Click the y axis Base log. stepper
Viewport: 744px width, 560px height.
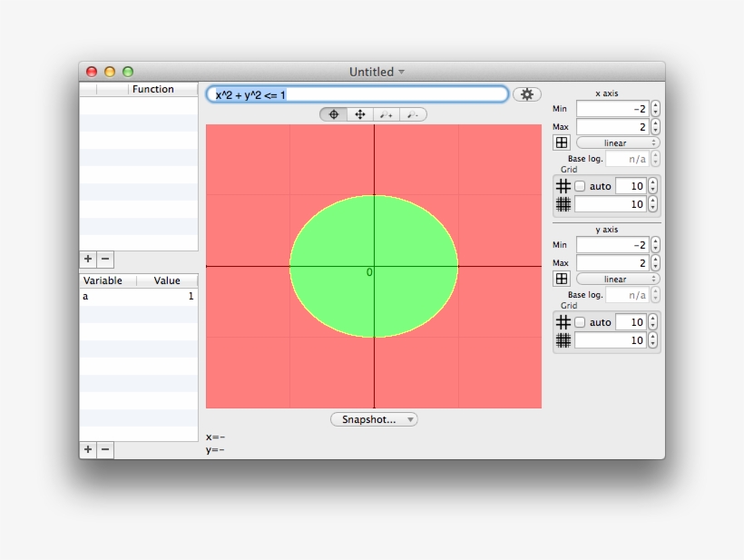[x=655, y=295]
